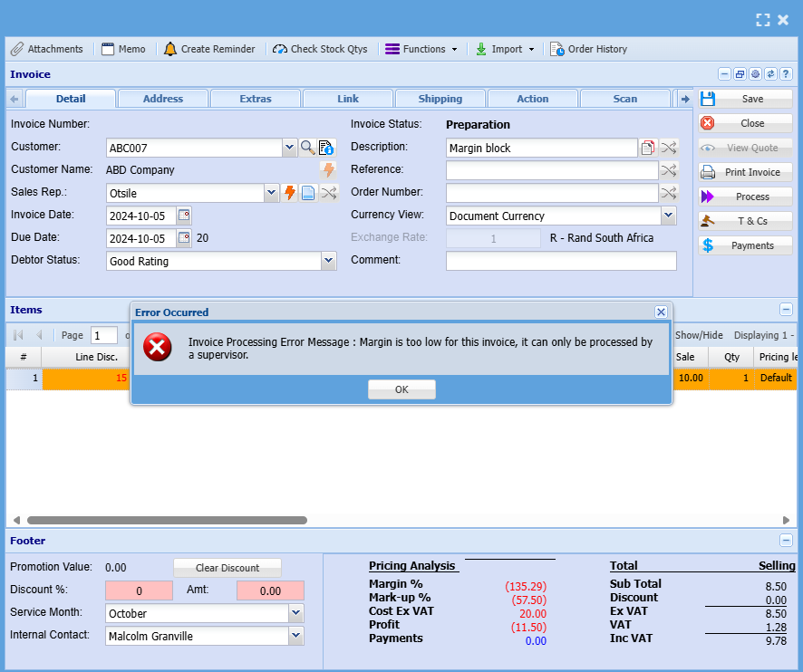Click the lightning icon next to Sales Rep
This screenshot has width=803, height=672.
(290, 193)
